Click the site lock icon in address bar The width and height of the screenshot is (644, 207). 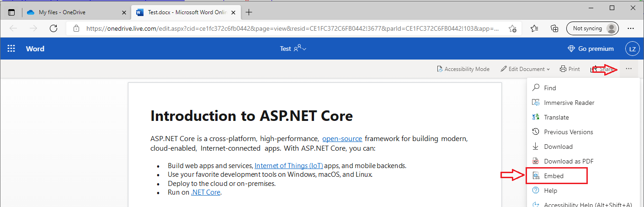coord(76,28)
